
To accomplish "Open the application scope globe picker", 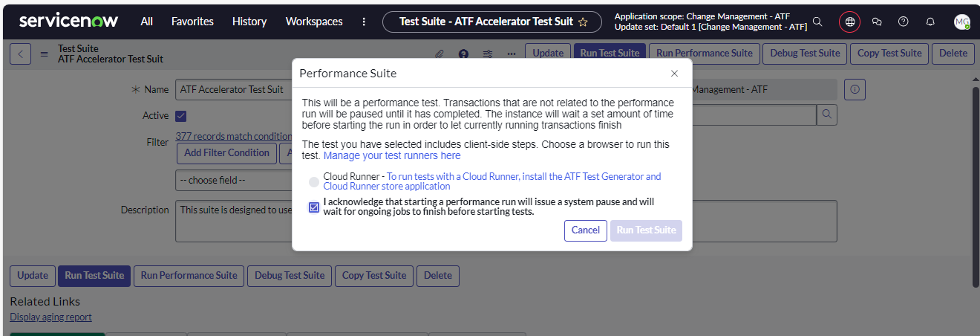I will click(x=849, y=22).
